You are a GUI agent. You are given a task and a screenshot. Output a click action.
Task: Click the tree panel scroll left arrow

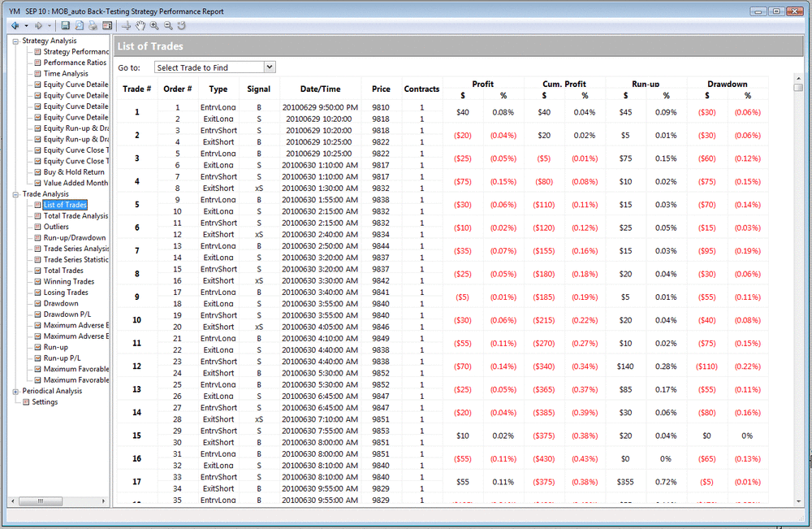pyautogui.click(x=13, y=501)
